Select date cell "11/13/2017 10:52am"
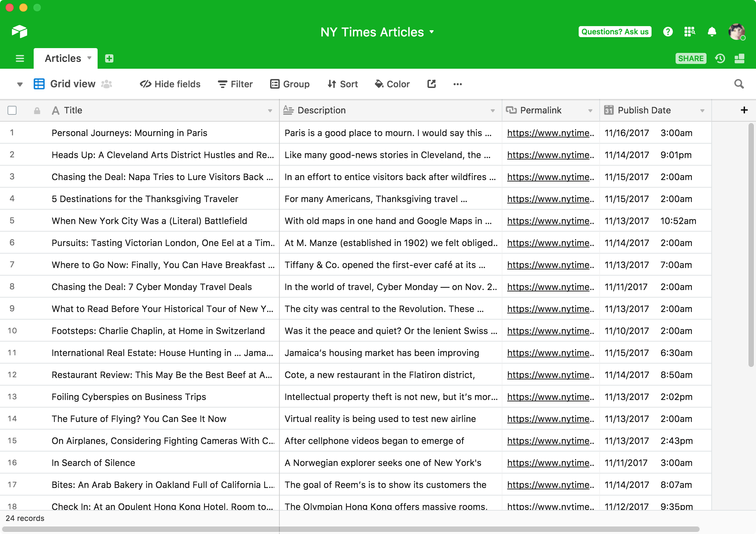The image size is (756, 534). (655, 221)
